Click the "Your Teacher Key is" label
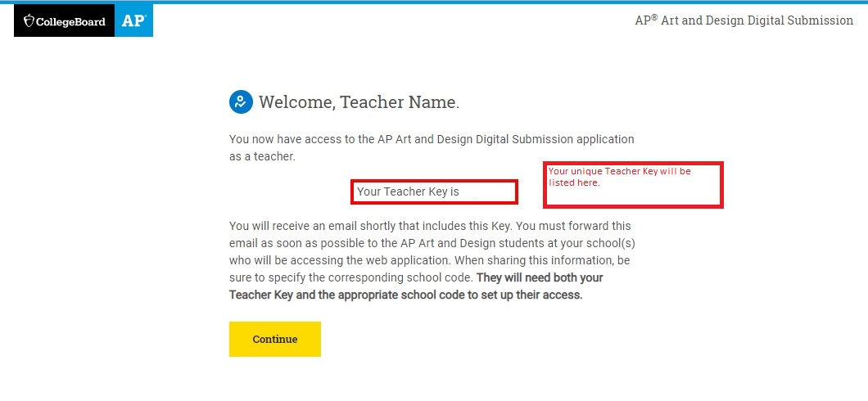This screenshot has height=401, width=868. coord(408,191)
